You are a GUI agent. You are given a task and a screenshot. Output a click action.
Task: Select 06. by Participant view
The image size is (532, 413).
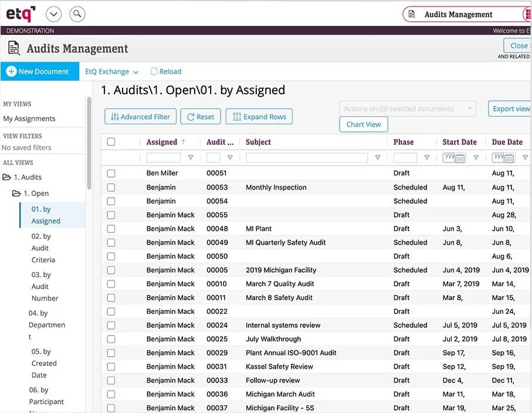(46, 395)
